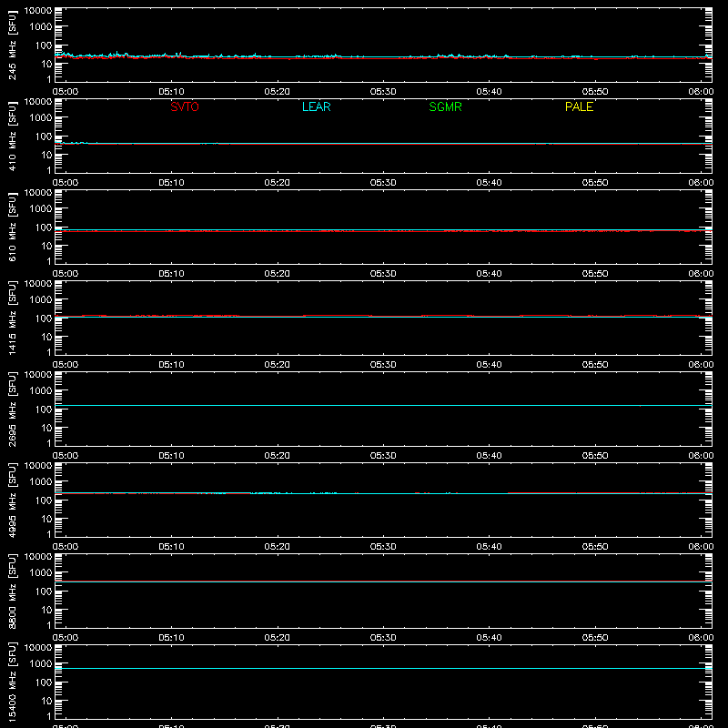Click 05:30 tick under the 8800 MHz panel
Viewport: 728px width, 728px height.
pos(383,638)
